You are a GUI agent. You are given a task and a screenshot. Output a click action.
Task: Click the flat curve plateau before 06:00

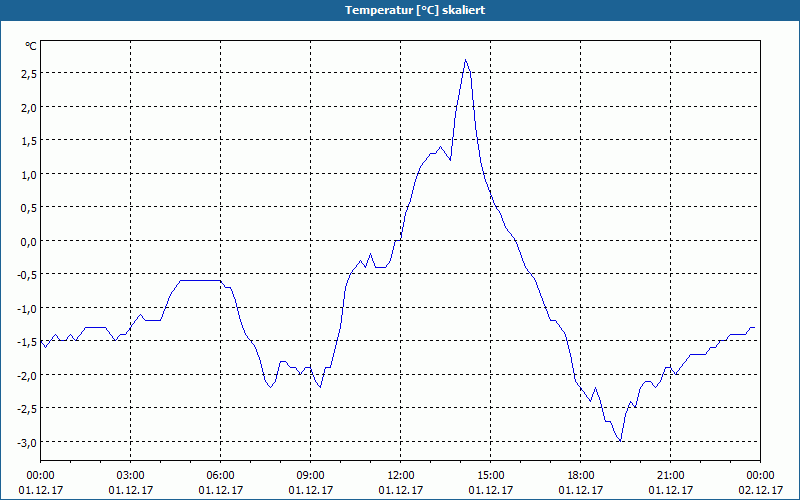pyautogui.click(x=201, y=280)
